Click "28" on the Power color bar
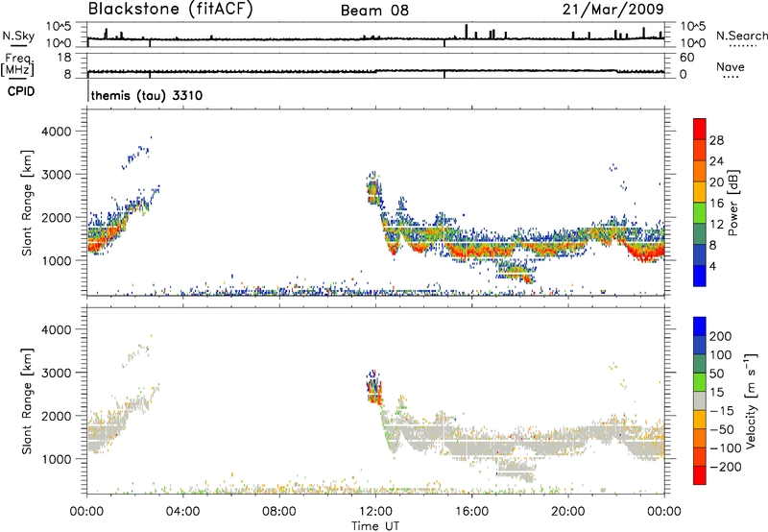Viewport: 768px width, 532px height. click(716, 140)
